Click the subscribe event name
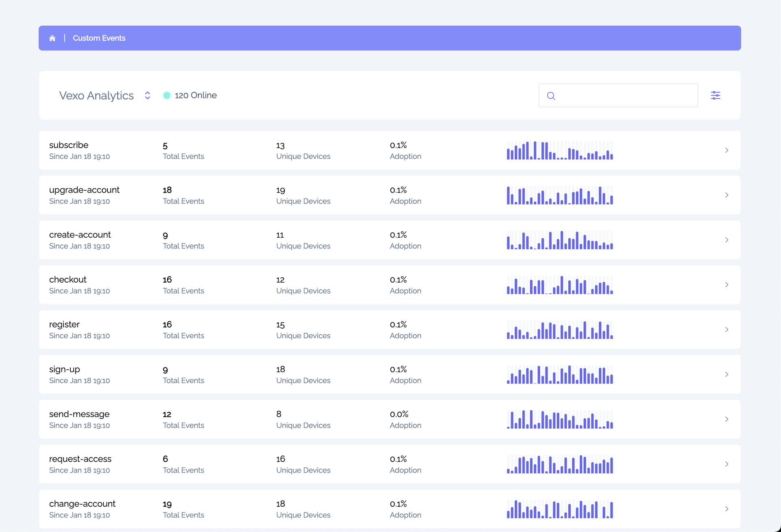781x532 pixels. (x=69, y=145)
